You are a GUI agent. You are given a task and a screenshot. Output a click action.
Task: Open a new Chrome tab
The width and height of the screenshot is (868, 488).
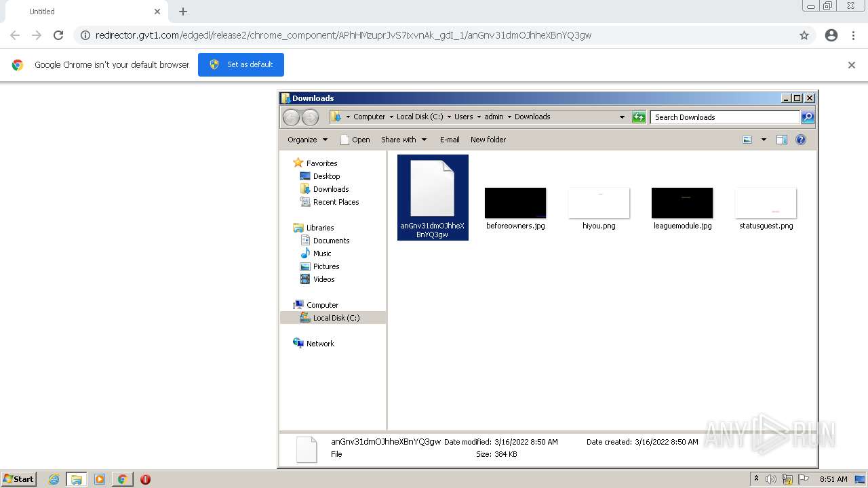tap(183, 12)
